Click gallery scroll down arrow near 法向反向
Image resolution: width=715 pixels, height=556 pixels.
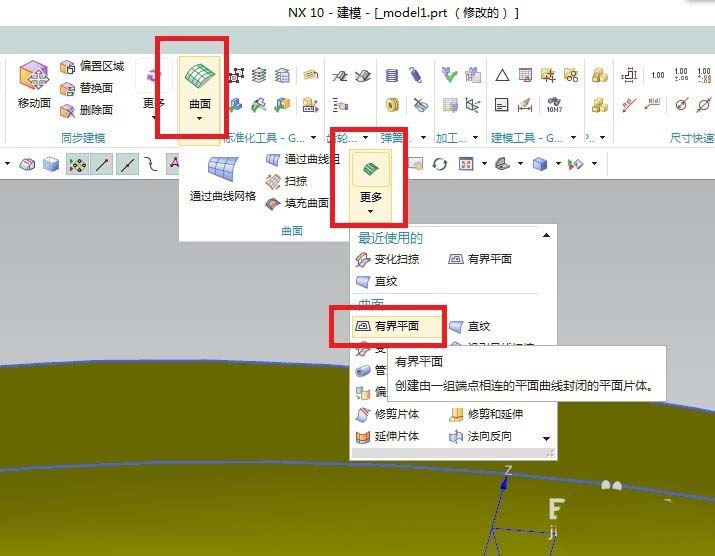(x=546, y=439)
